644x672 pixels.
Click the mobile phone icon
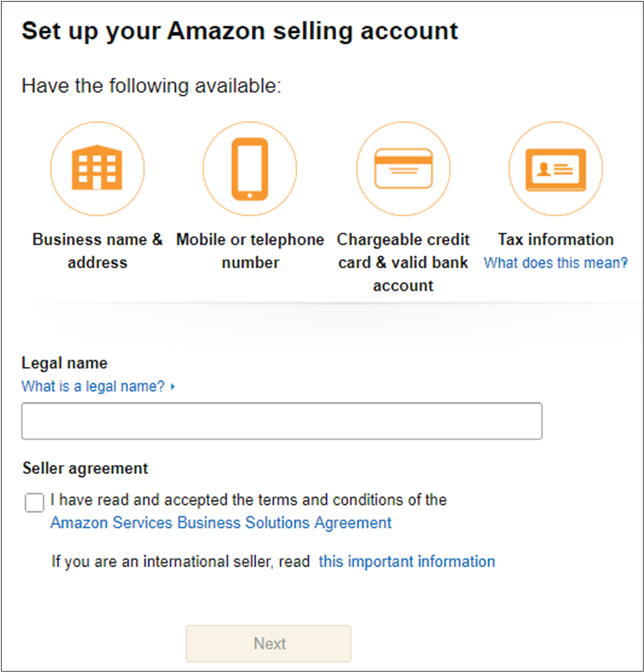tap(250, 168)
